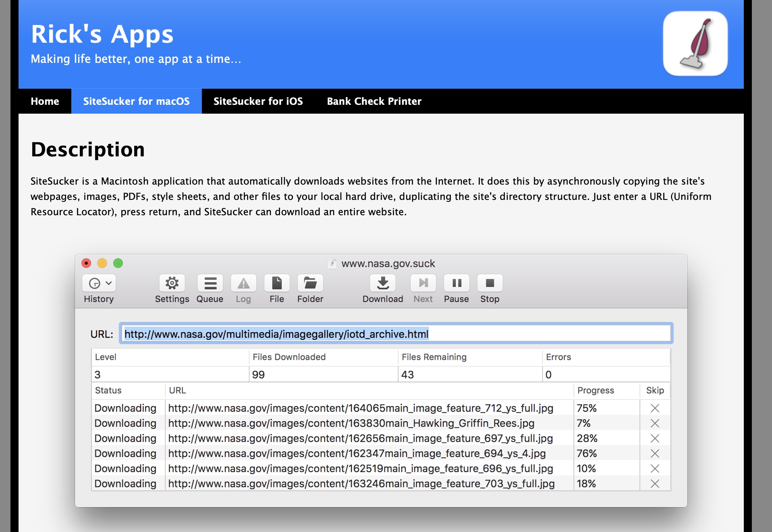Click the File document icon
772x532 pixels.
point(277,283)
